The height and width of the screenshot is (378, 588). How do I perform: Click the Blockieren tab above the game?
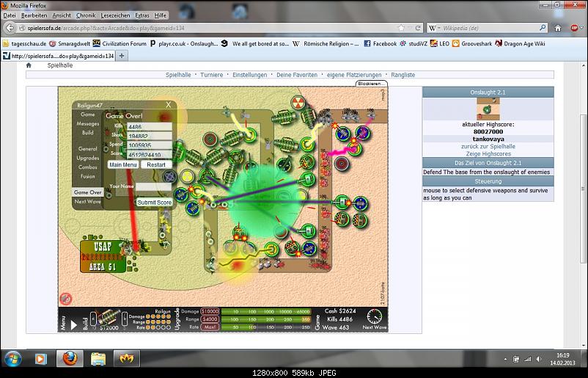click(x=371, y=84)
